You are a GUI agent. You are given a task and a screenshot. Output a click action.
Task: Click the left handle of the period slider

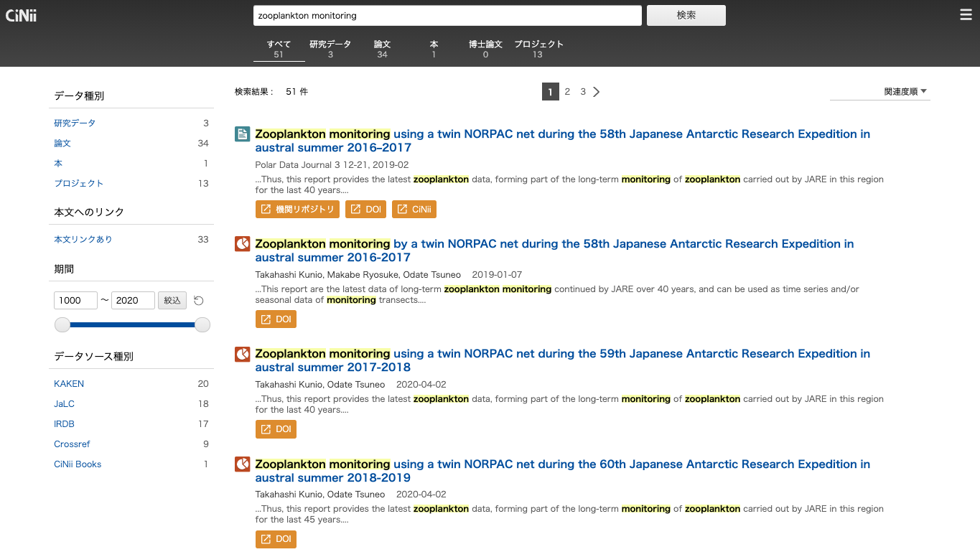[x=62, y=325]
